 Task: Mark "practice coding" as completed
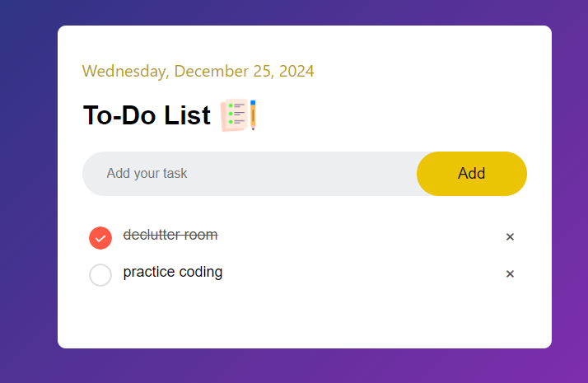(x=100, y=274)
